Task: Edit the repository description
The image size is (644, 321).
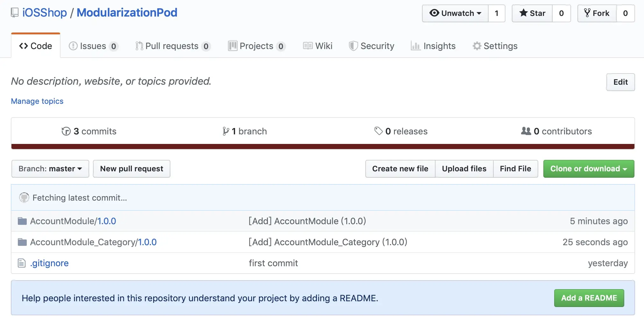Action: [x=620, y=82]
